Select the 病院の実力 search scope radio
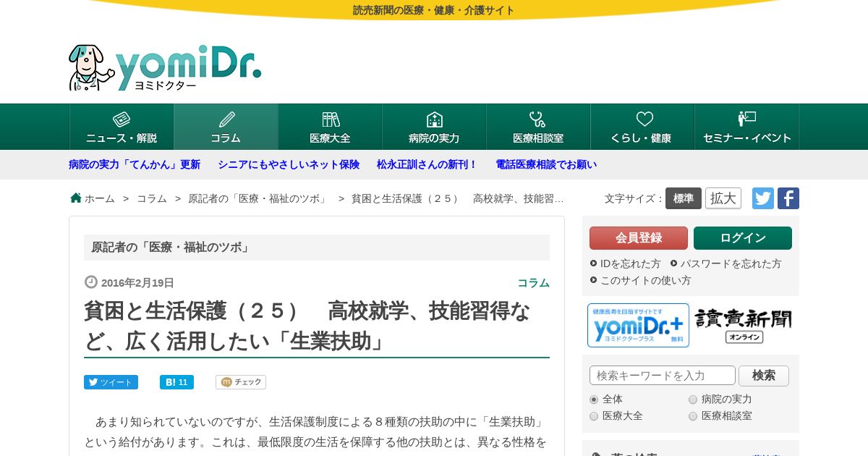 tap(693, 400)
